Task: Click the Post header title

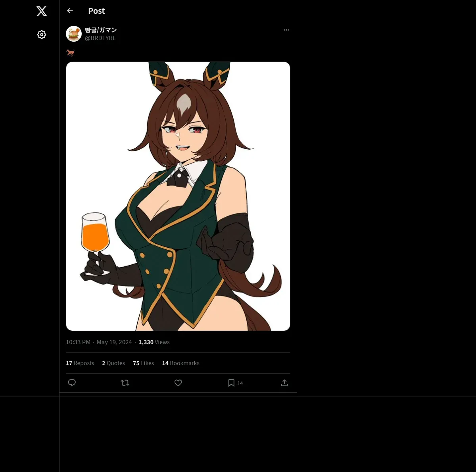Action: (x=96, y=11)
